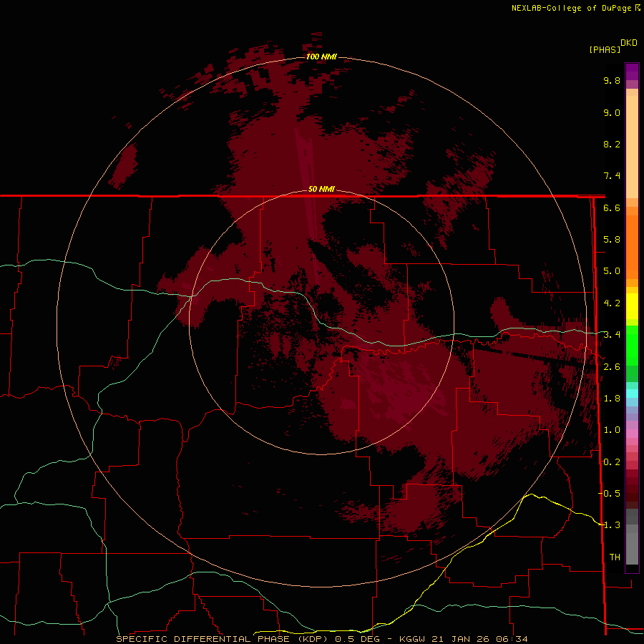
Task: Click the 8.2 legend value
Action: coord(612,144)
